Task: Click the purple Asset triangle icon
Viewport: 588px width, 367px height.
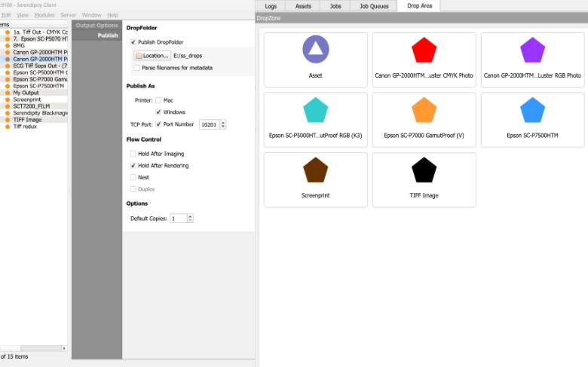Action: (x=316, y=50)
